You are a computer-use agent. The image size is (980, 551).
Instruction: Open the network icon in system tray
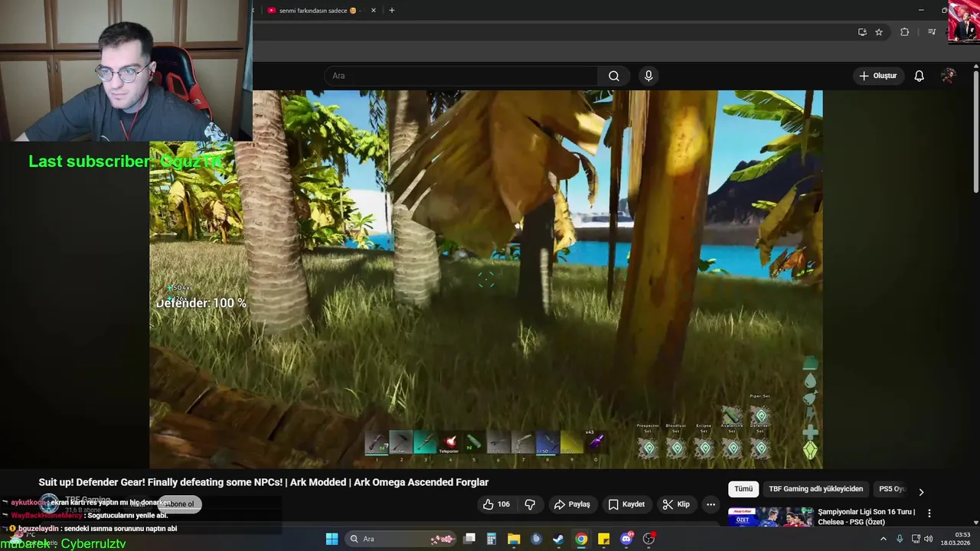(916, 539)
